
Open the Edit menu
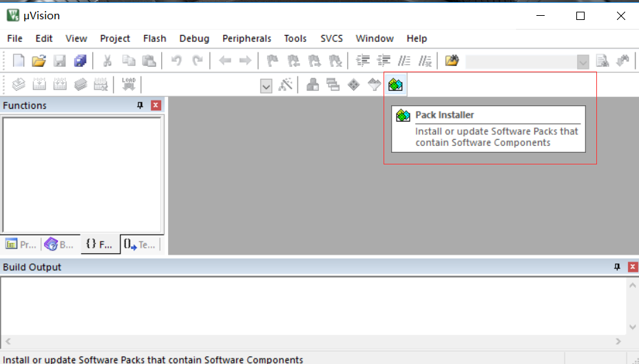(x=44, y=39)
